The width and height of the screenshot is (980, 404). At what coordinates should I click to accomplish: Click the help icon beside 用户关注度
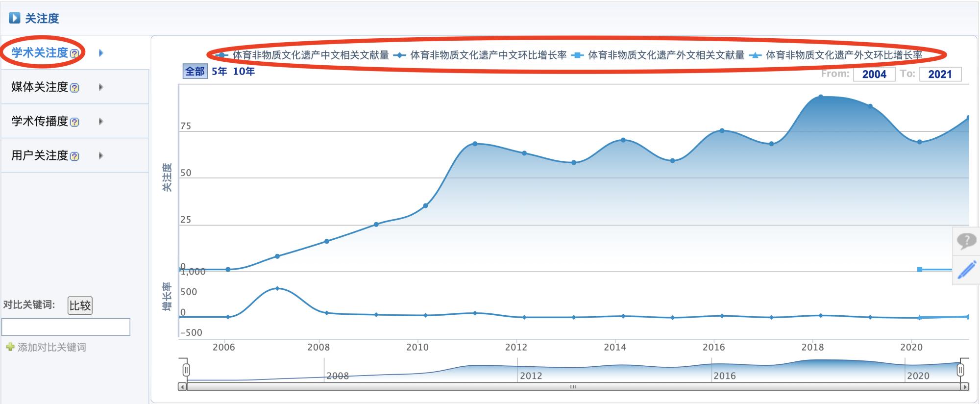74,156
